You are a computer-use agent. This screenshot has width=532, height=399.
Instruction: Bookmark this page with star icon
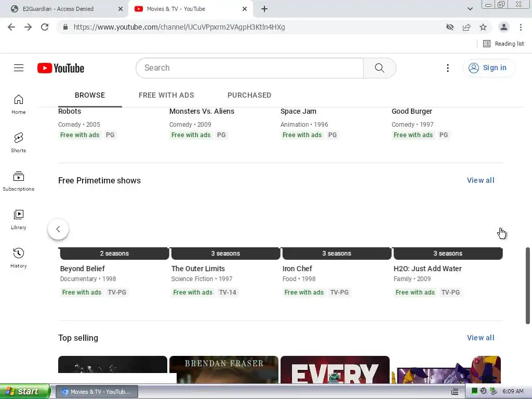(483, 27)
